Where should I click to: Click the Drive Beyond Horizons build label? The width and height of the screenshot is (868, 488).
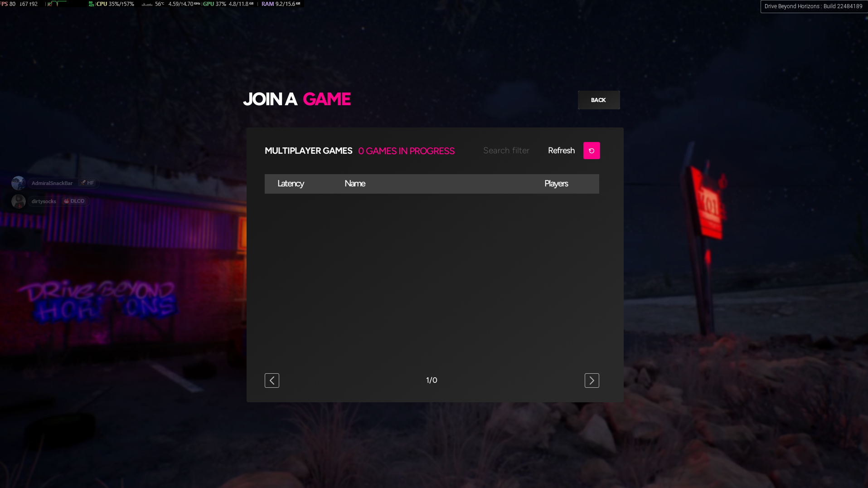click(814, 6)
